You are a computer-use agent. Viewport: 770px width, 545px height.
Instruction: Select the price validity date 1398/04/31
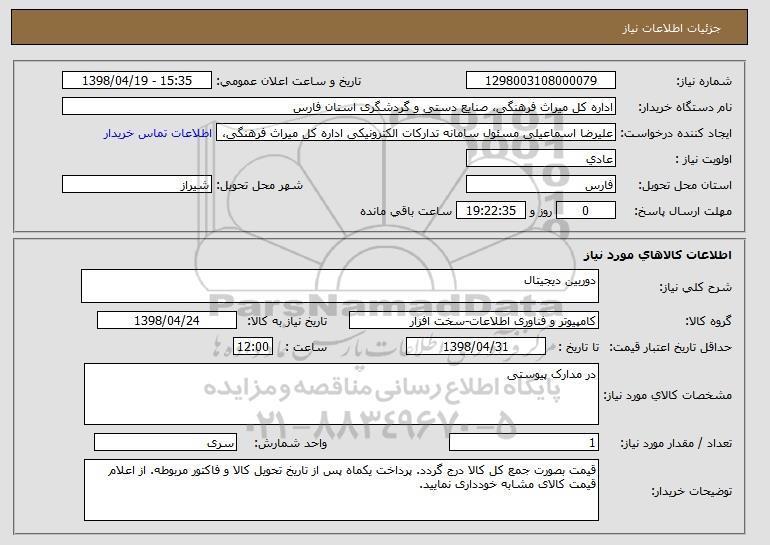[x=476, y=347]
